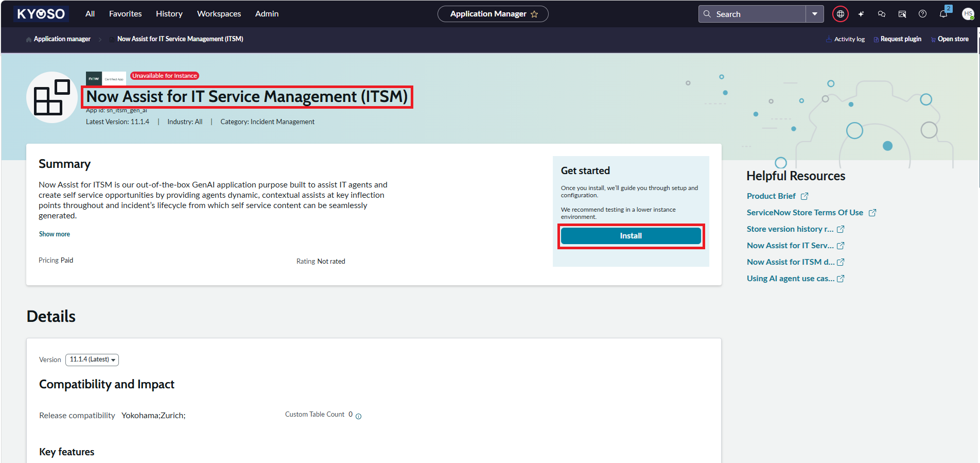Image resolution: width=980 pixels, height=463 pixels.
Task: Click the Rating Not rated text
Action: [x=321, y=262]
